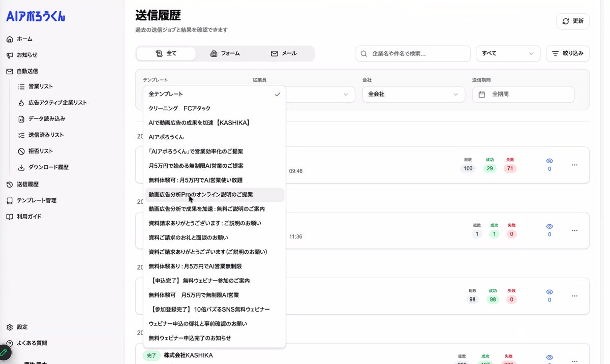Click the 成功 29 badge
610x364 pixels.
coord(490,169)
